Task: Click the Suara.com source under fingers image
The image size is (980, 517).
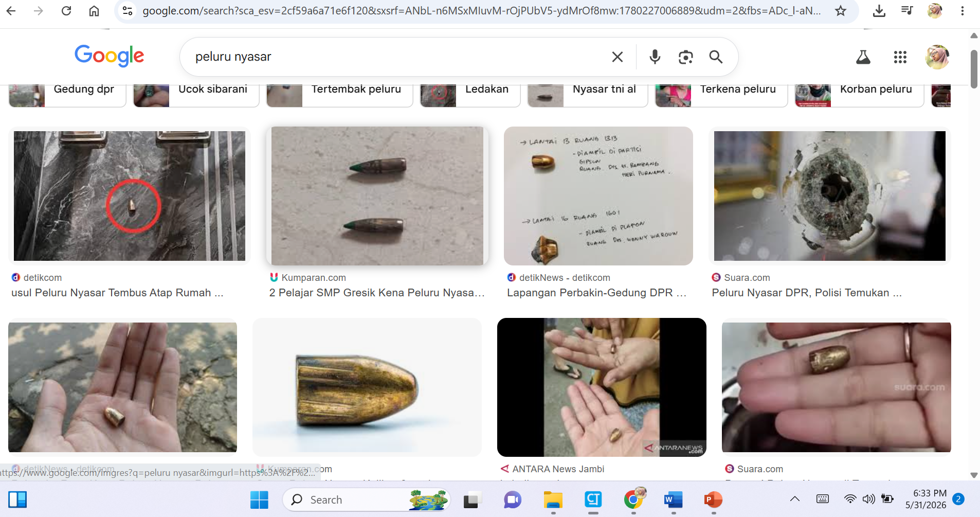Action: click(x=760, y=469)
